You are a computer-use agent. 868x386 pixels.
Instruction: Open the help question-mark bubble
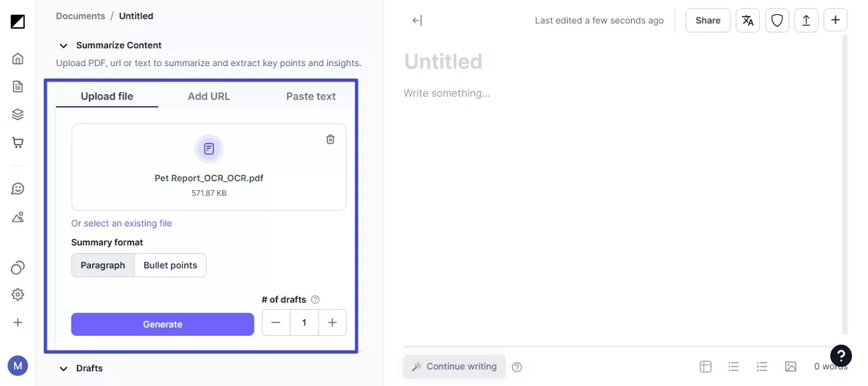pyautogui.click(x=839, y=355)
